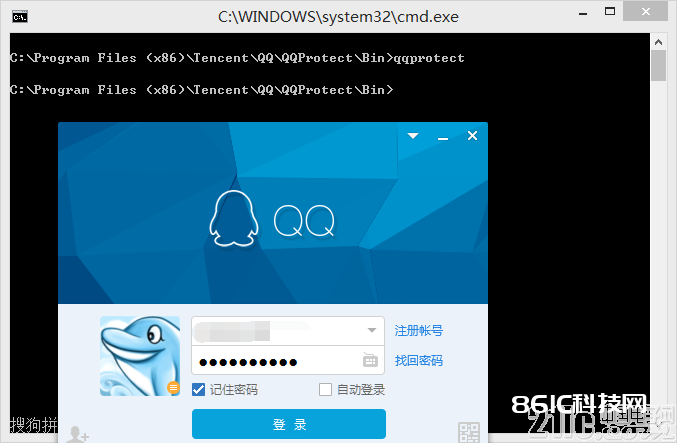
Task: Open the 找回密码 link
Action: point(418,361)
